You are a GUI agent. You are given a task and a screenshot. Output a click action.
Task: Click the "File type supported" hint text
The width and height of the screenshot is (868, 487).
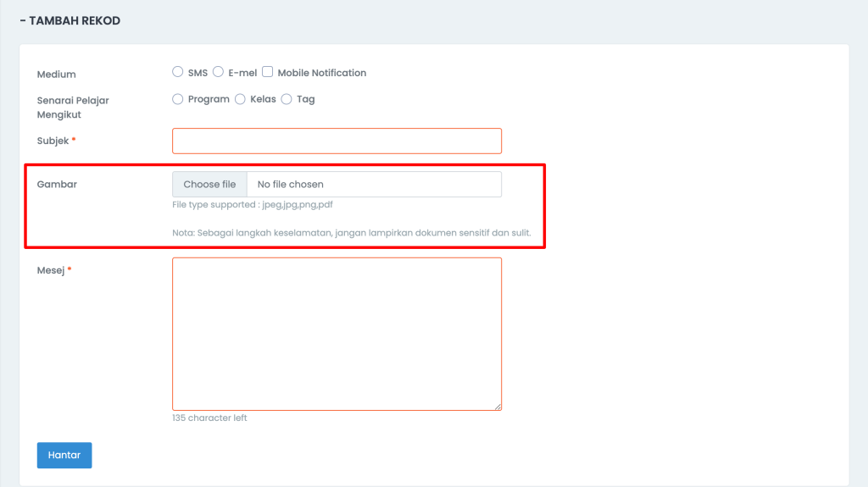click(x=253, y=205)
